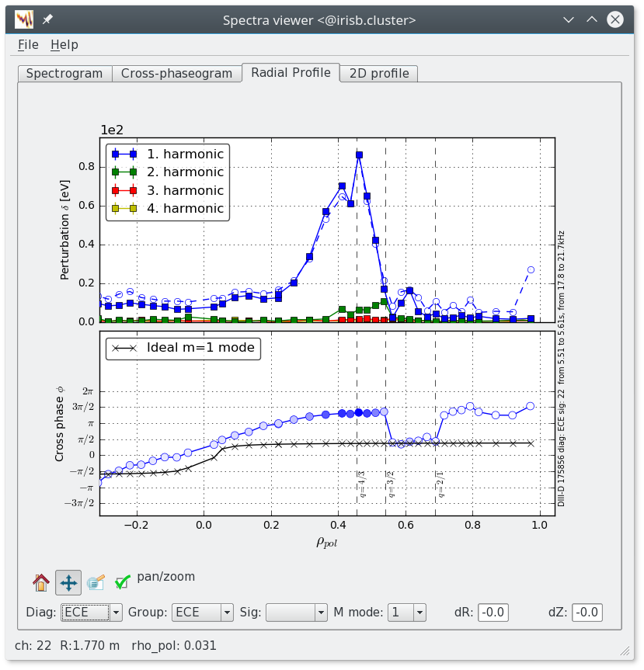The width and height of the screenshot is (644, 670).
Task: Click the 3. harmonic legend entry
Action: pos(168,190)
